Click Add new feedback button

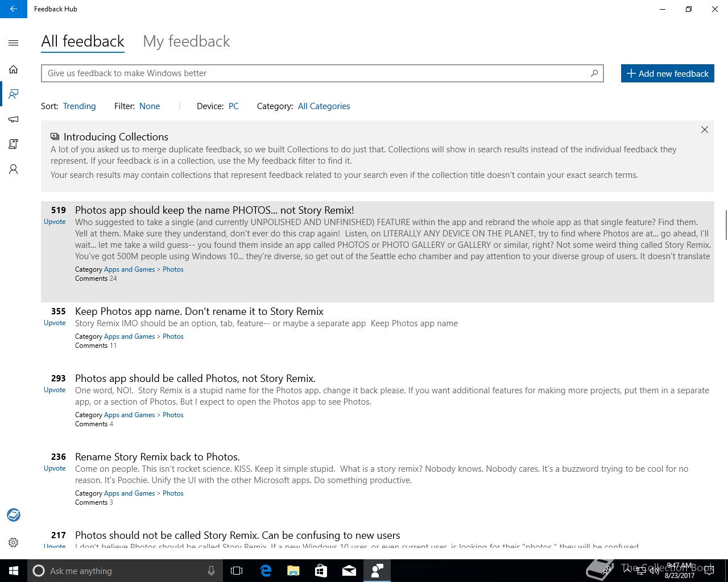(667, 73)
